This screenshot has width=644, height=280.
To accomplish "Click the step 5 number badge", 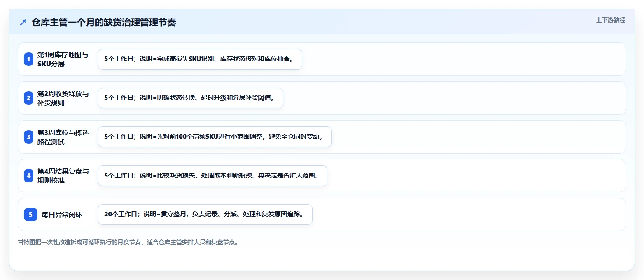I will (31, 215).
